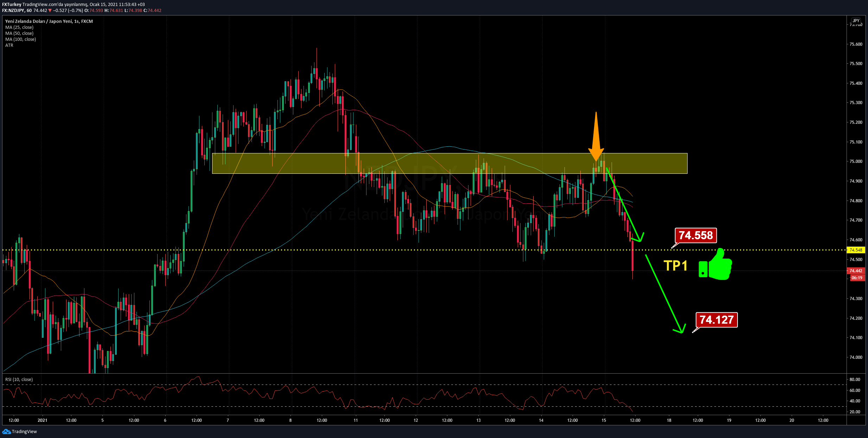Viewport: 868px width, 438px height.
Task: Click the closing value C:74.442 in header
Action: pos(152,11)
